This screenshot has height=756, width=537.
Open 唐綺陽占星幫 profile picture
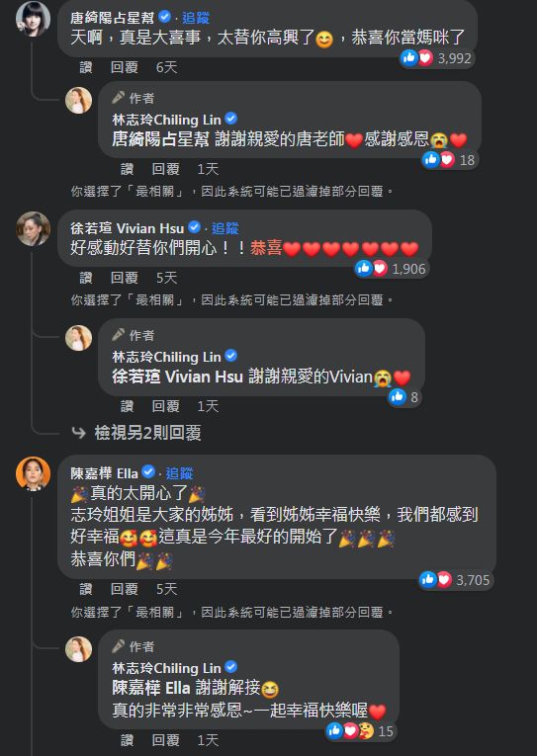(33, 19)
